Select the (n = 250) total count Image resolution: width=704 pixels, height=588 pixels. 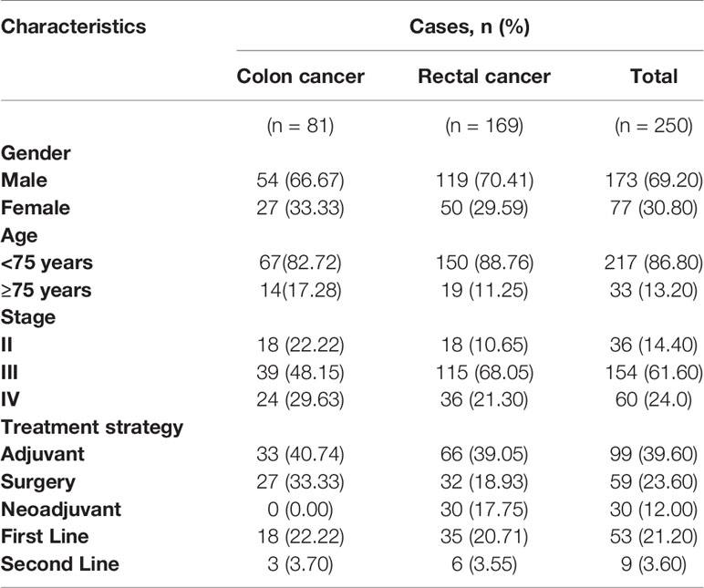tap(654, 125)
